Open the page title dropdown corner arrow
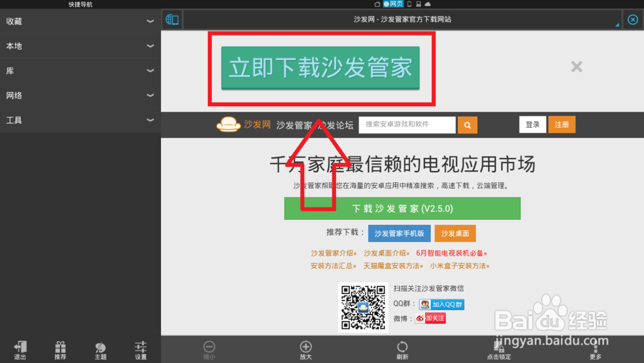 (x=617, y=25)
